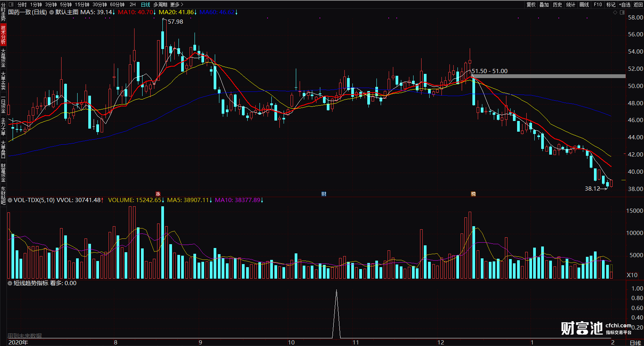The width and height of the screenshot is (644, 346).
Task: Click gray gap zone bar
Action: [x=548, y=76]
